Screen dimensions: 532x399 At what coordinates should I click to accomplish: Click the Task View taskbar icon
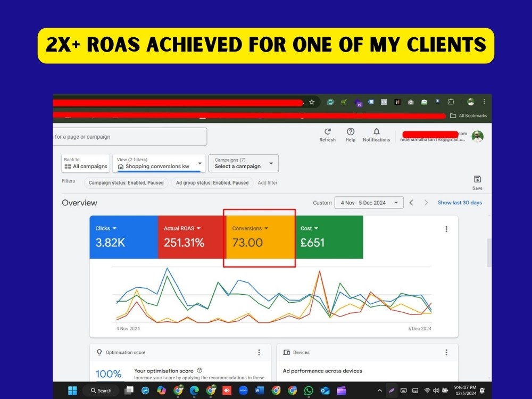[x=129, y=390]
